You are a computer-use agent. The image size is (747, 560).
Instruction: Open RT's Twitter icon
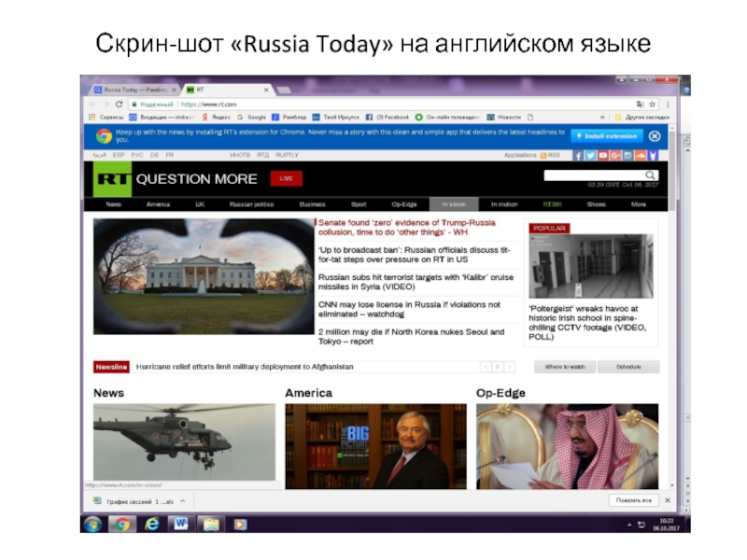tap(590, 156)
